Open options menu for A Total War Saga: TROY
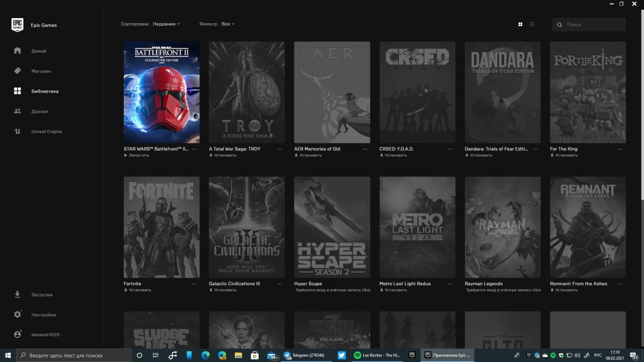Image resolution: width=644 pixels, height=362 pixels. [279, 149]
